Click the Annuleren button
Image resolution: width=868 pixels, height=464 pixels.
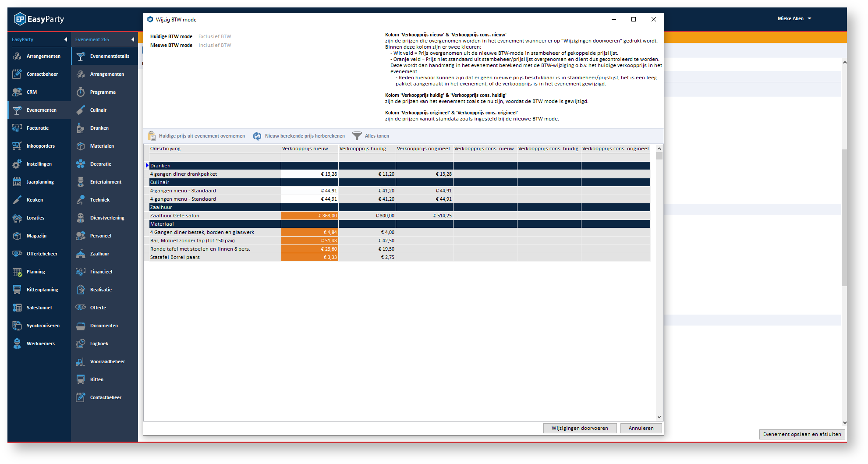641,428
